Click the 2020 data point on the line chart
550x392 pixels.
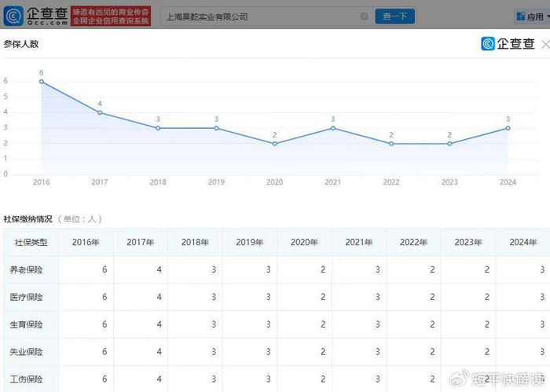coord(274,143)
